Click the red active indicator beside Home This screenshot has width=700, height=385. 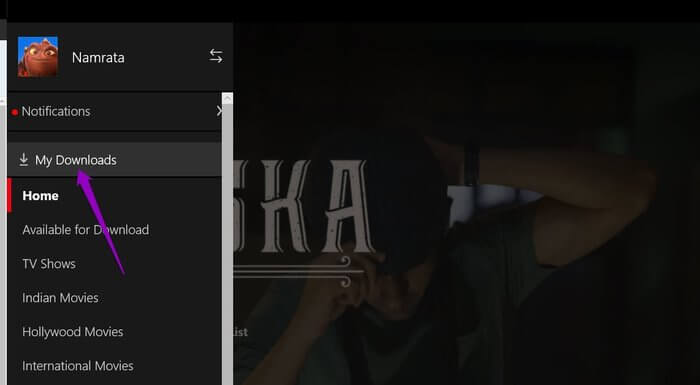tap(9, 195)
